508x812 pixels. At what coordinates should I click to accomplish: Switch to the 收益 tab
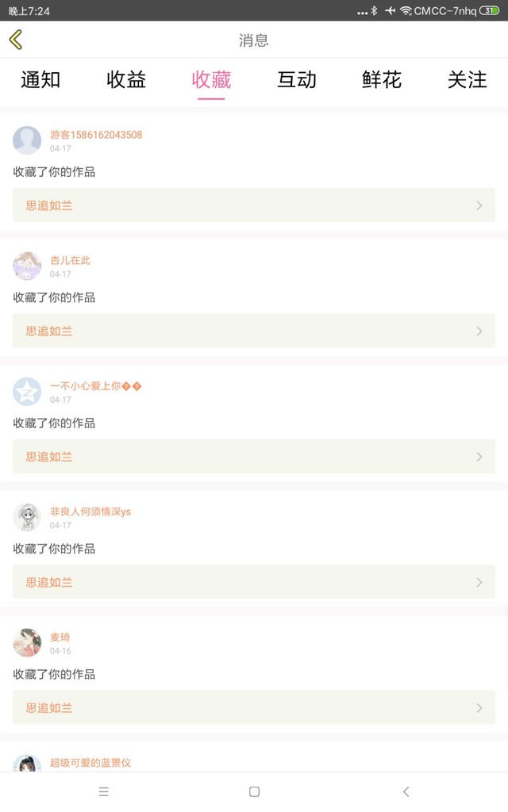click(x=126, y=79)
